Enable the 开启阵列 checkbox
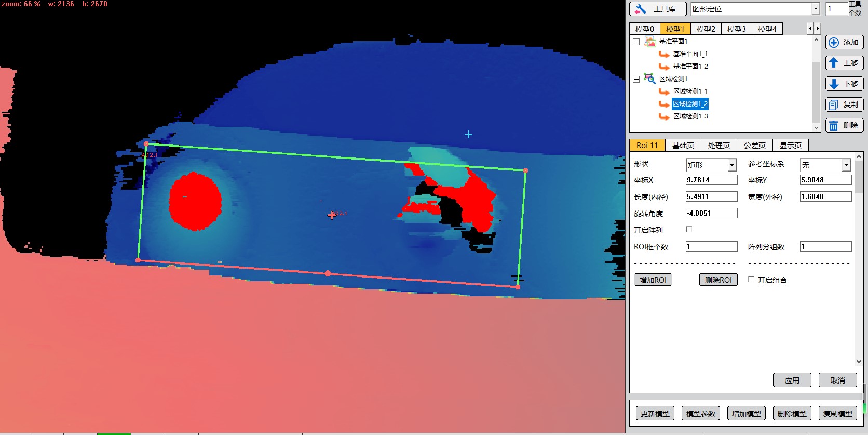The height and width of the screenshot is (435, 868). click(x=689, y=229)
